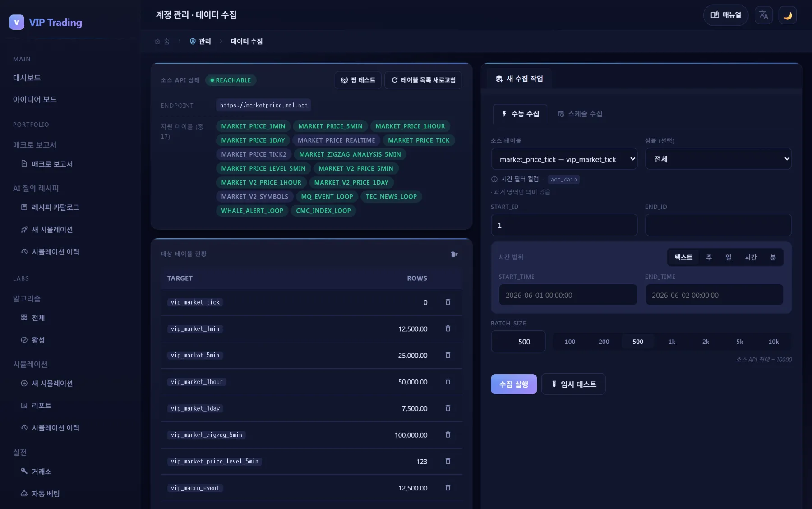Image resolution: width=812 pixels, height=509 pixels.
Task: Click trash icon for vip_market_zigzag_5min
Action: tap(448, 435)
